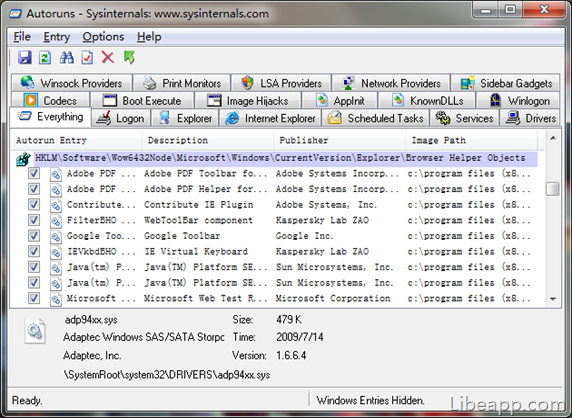Uncheck the Contribute IE Plugin entry
572x418 pixels.
point(34,205)
